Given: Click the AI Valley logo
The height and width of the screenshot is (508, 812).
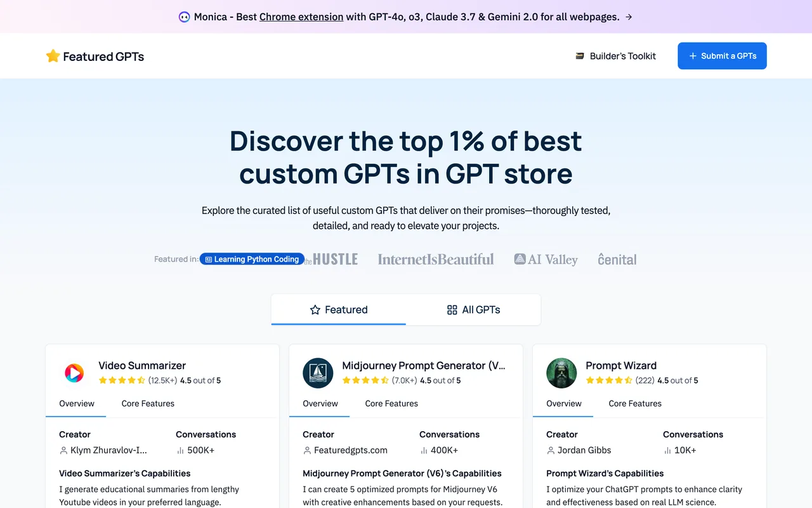Looking at the screenshot, I should click(x=546, y=259).
